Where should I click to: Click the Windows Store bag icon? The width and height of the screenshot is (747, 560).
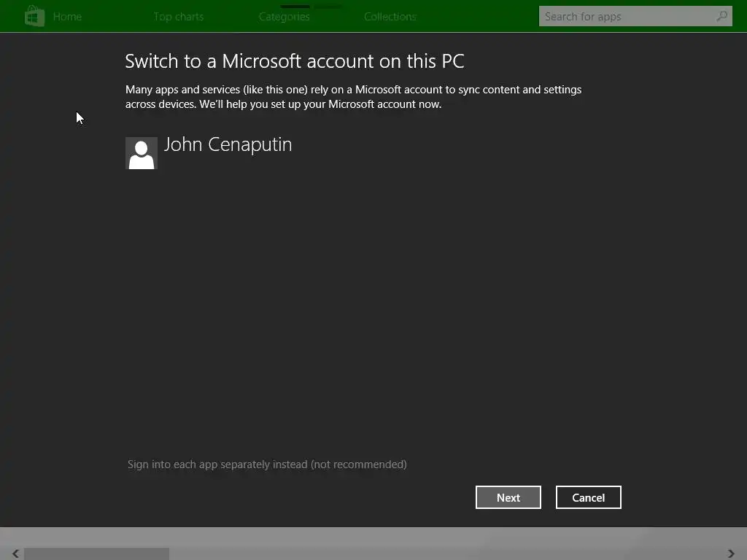click(x=34, y=16)
